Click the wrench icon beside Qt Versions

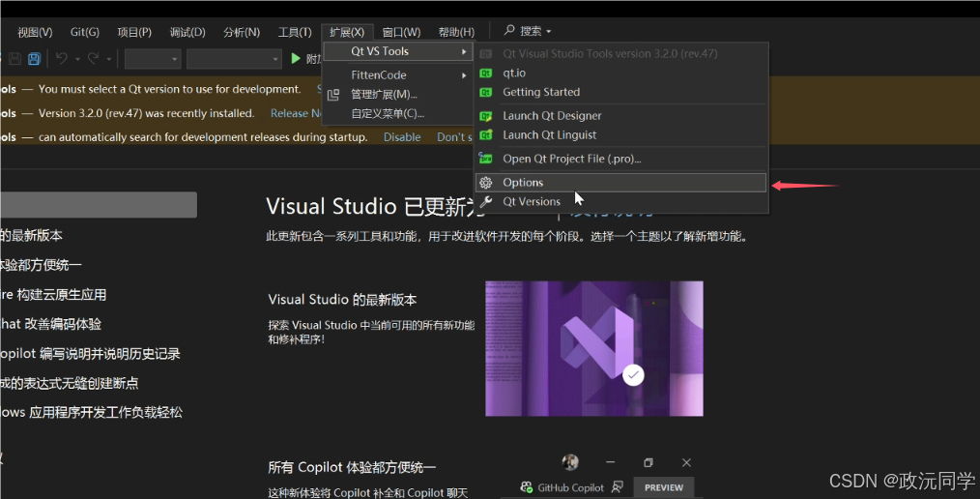pos(485,201)
